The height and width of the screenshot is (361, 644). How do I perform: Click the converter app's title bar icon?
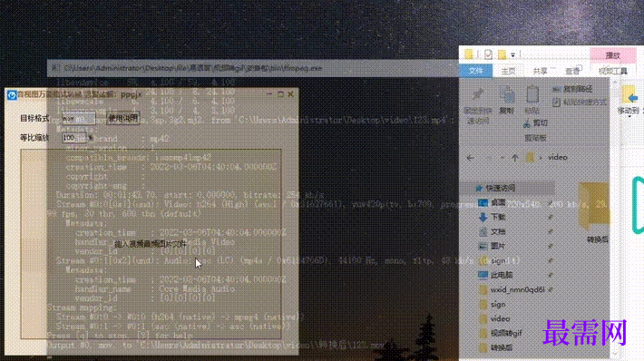click(12, 95)
